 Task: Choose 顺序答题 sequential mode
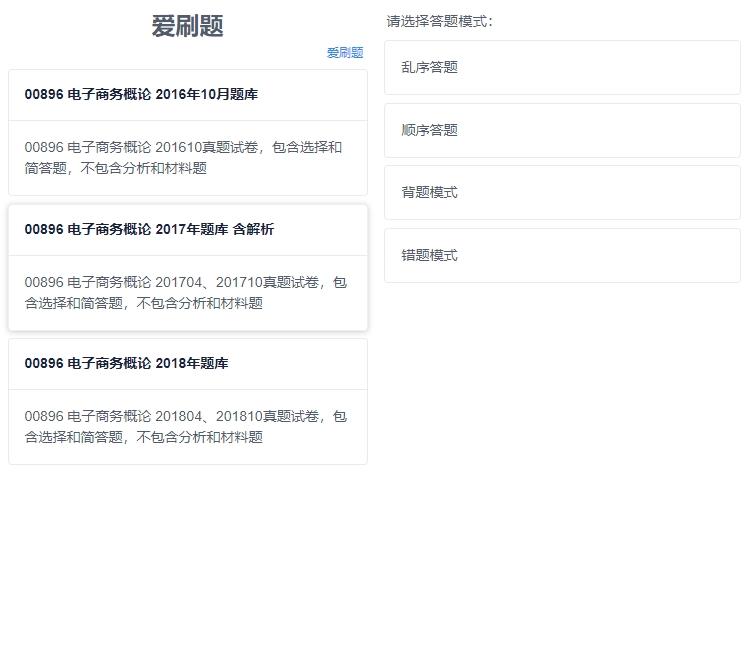pyautogui.click(x=430, y=130)
